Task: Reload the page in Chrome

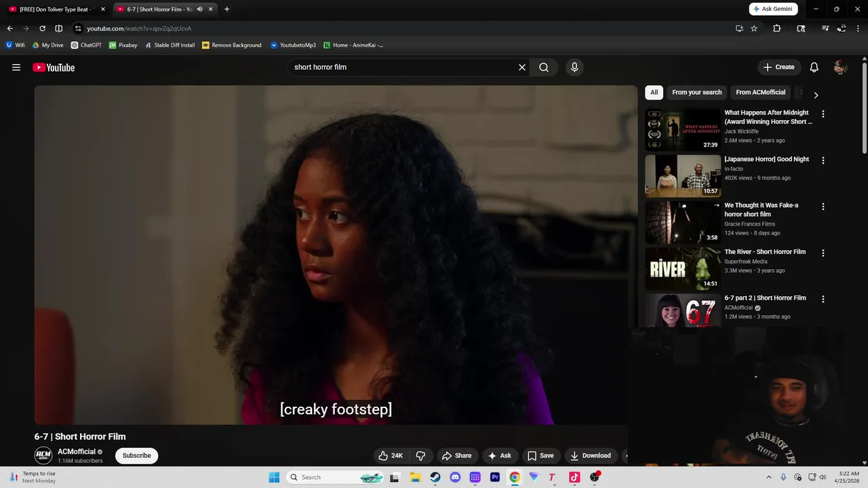Action: pos(42,28)
